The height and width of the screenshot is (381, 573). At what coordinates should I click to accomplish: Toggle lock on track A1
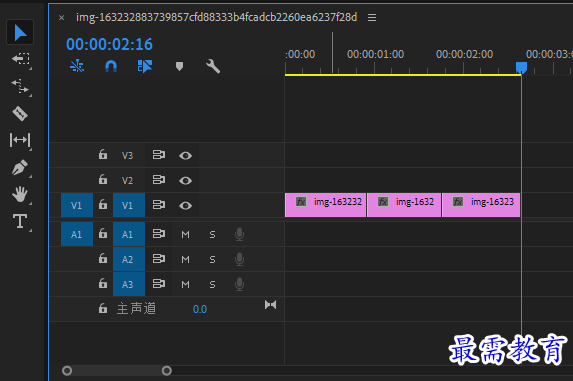103,233
